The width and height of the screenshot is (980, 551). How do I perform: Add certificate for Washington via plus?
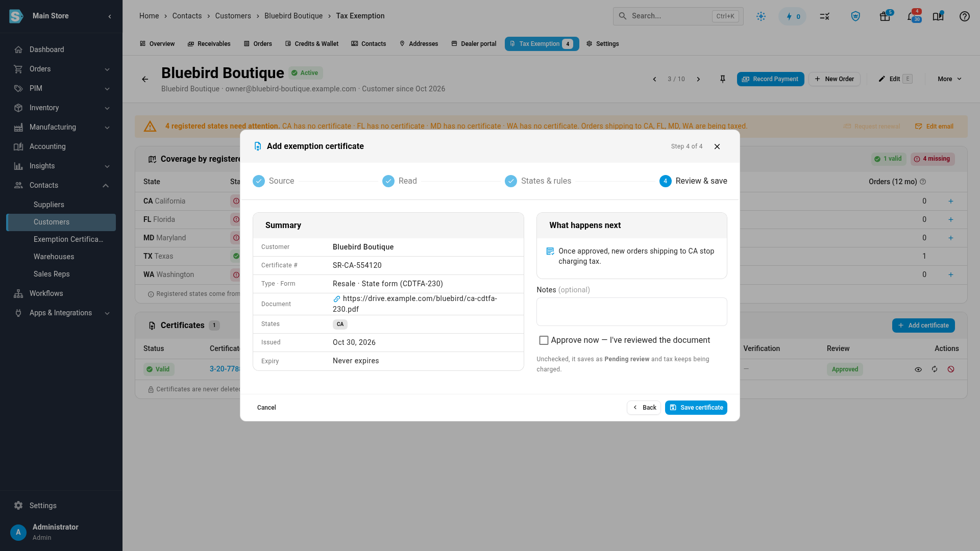pyautogui.click(x=951, y=275)
